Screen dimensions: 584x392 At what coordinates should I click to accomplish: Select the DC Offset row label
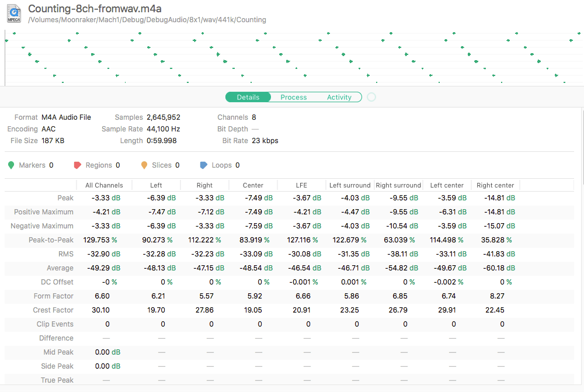(57, 282)
